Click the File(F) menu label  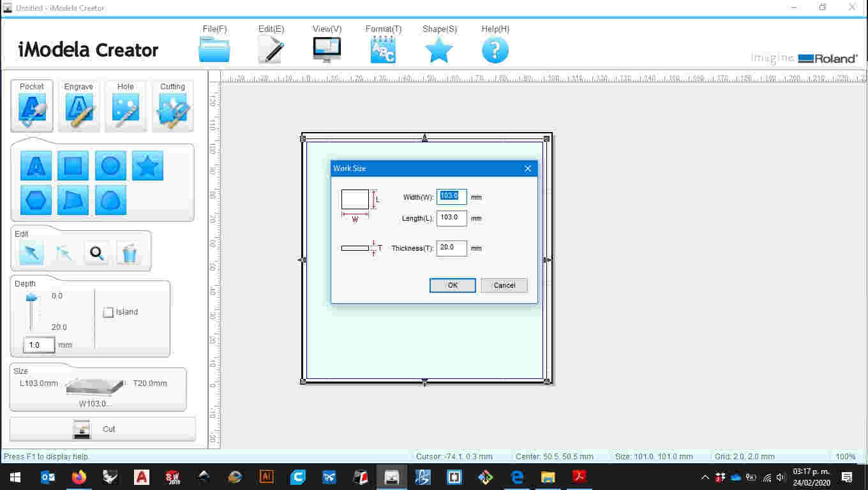(x=214, y=29)
